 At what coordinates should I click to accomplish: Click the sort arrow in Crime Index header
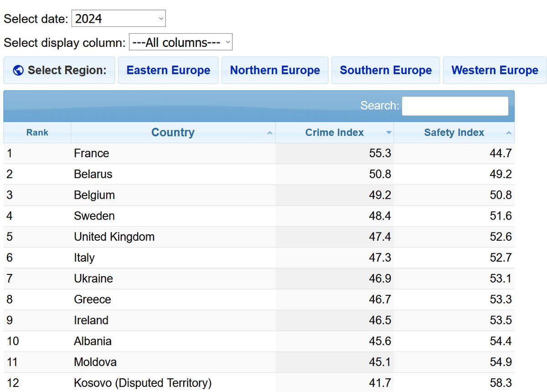click(x=388, y=133)
